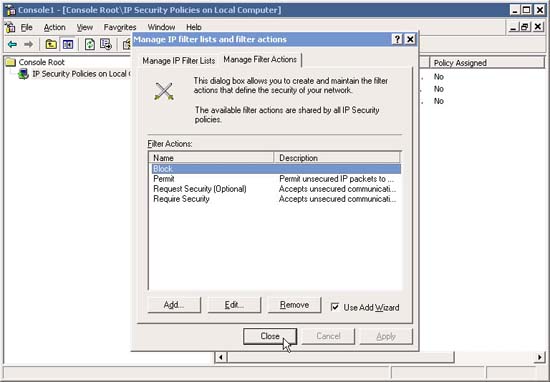Sort console list by Policy Assigned column
Screen dimensions: 550x382
click(487, 63)
